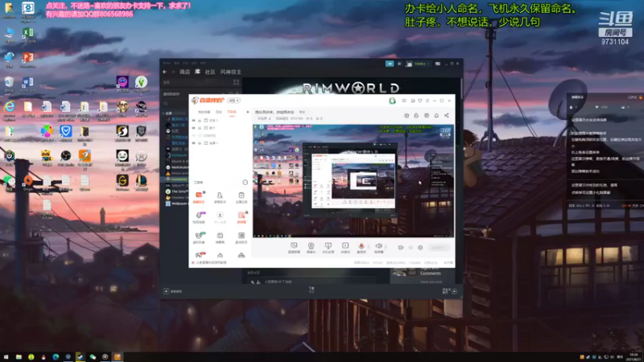The image size is (644, 362).
Task: Select The Sims entry in Steam library
Action: (x=177, y=191)
